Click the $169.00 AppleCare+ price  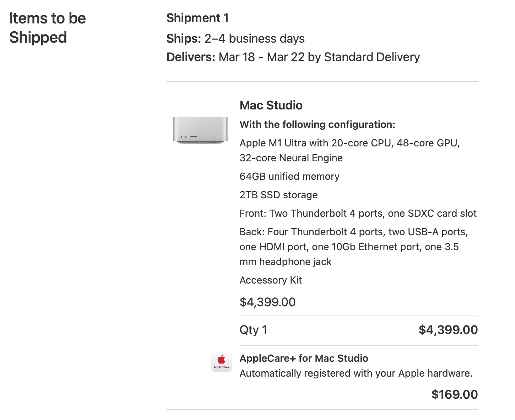tap(455, 394)
